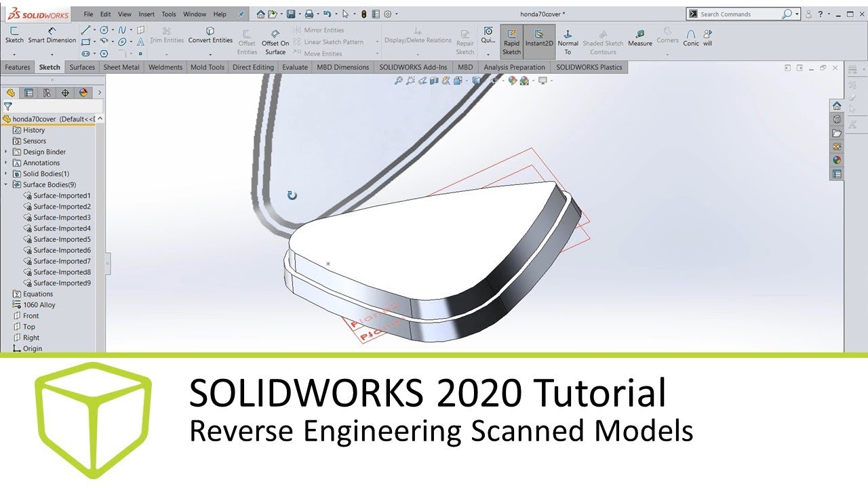Image resolution: width=868 pixels, height=488 pixels.
Task: Choose the Text sketch tool
Action: tap(140, 41)
